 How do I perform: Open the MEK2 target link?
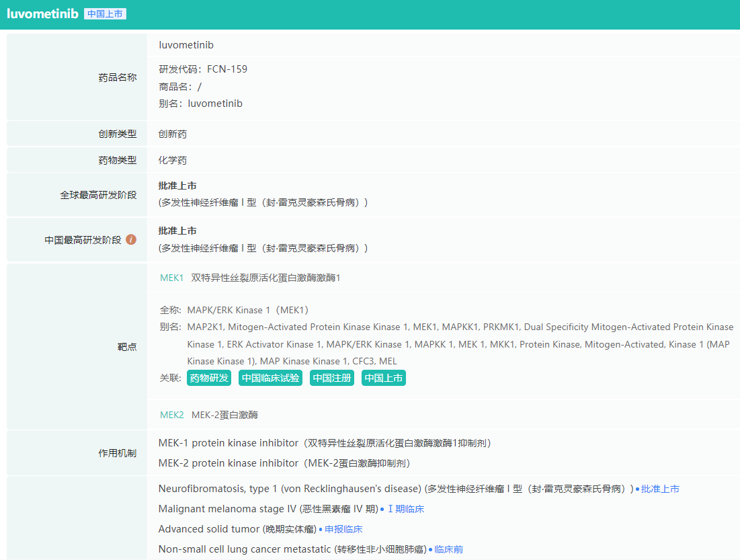(171, 415)
